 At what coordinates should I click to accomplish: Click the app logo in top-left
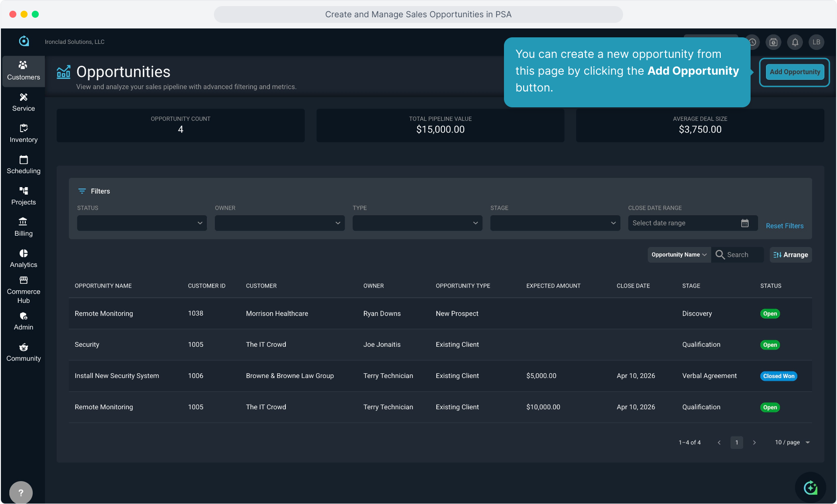click(24, 42)
